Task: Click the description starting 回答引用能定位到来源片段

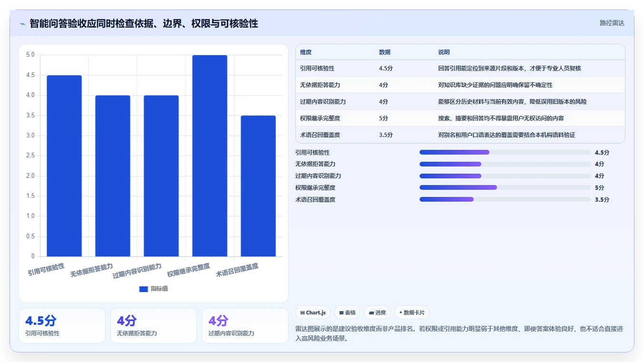Action: [x=509, y=68]
